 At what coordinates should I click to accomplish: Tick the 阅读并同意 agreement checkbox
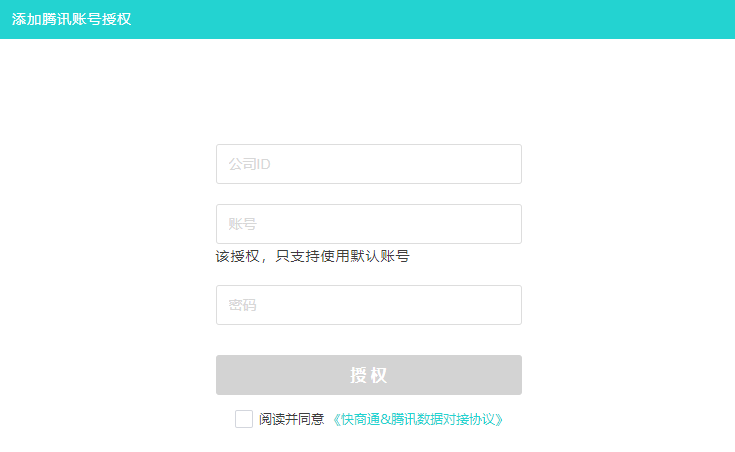244,419
